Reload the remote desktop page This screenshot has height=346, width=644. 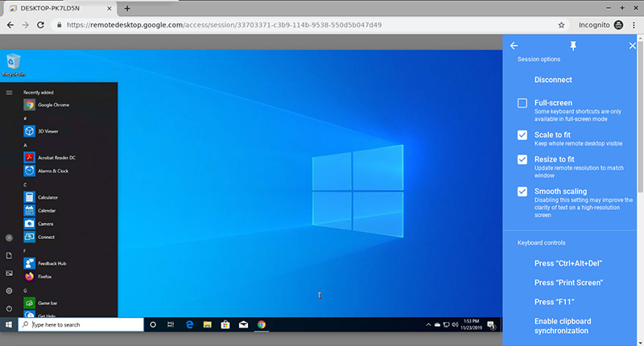click(40, 25)
